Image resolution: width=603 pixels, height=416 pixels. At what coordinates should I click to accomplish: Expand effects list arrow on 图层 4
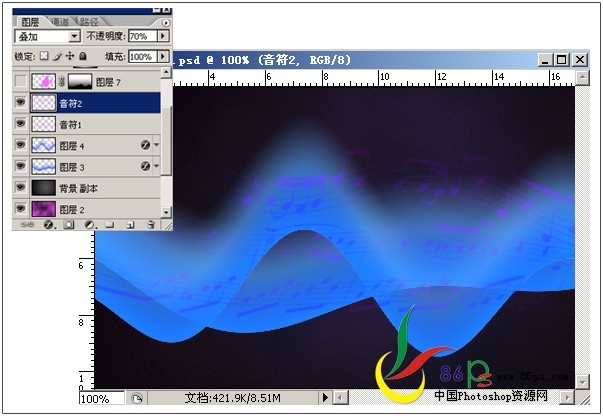click(x=156, y=145)
